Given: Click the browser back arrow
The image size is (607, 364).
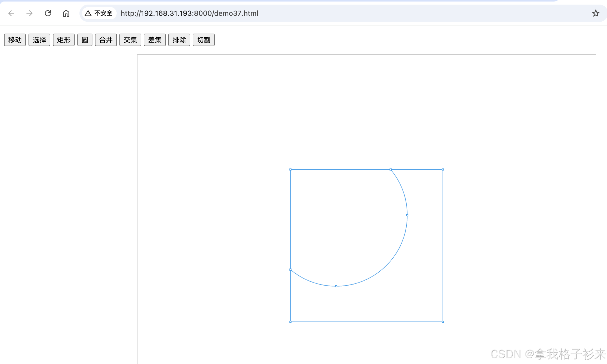Looking at the screenshot, I should 11,13.
